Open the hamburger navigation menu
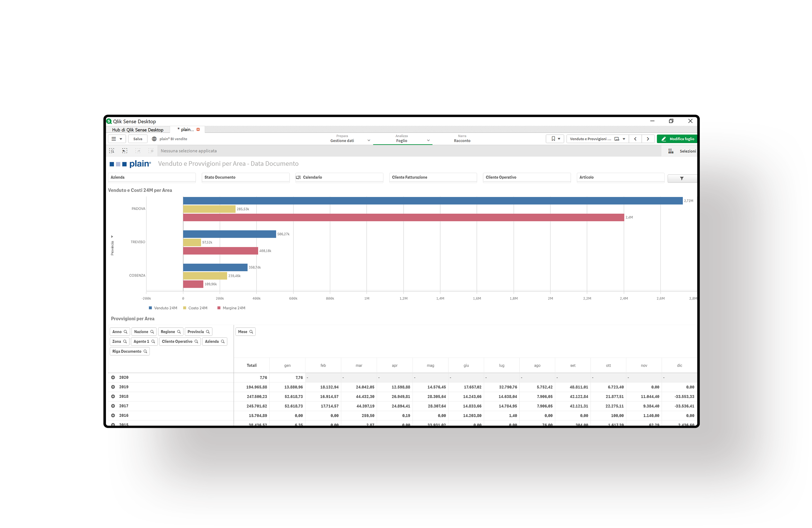The image size is (812, 528). pyautogui.click(x=117, y=139)
